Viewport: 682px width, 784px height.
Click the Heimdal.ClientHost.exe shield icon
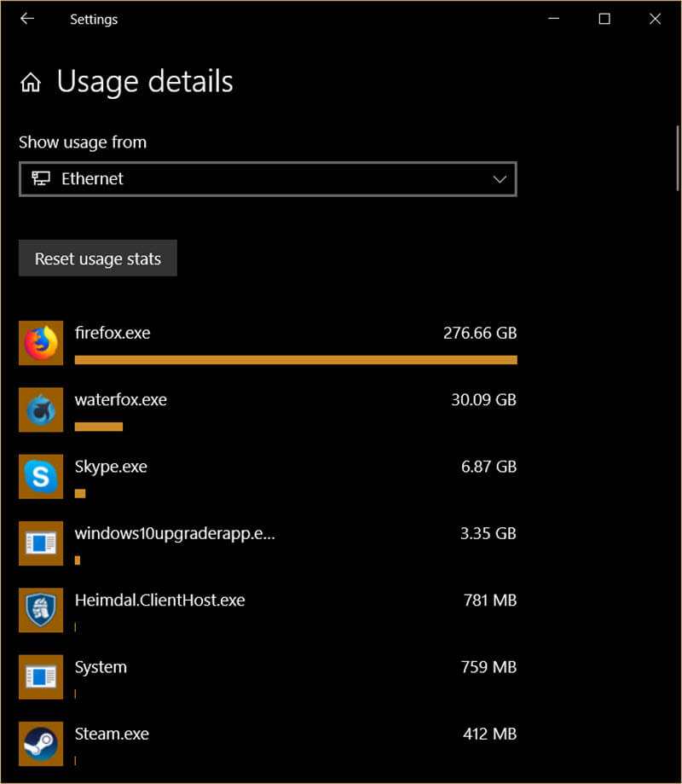pyautogui.click(x=41, y=610)
